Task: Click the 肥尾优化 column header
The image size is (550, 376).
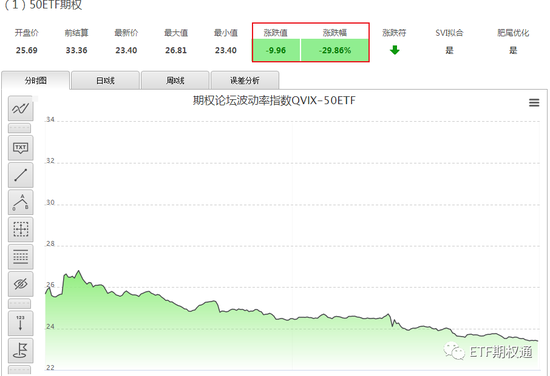Action: [513, 33]
